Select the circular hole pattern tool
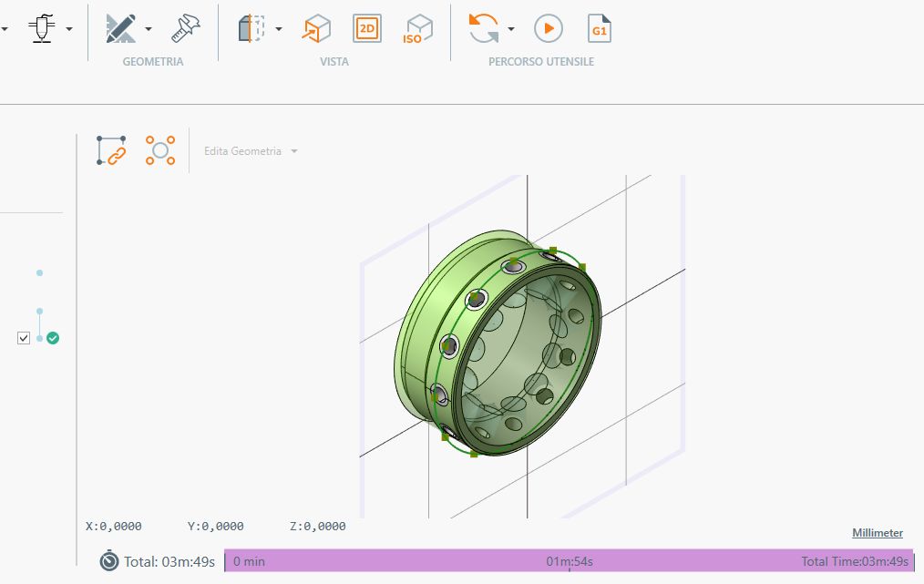 160,150
